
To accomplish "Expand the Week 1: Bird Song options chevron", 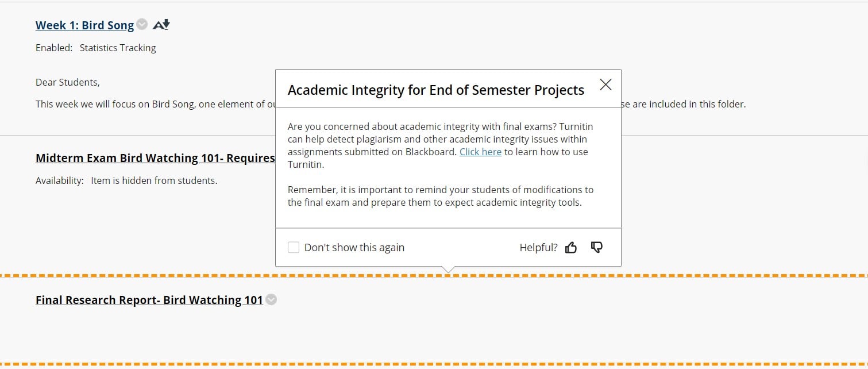I will tap(141, 25).
